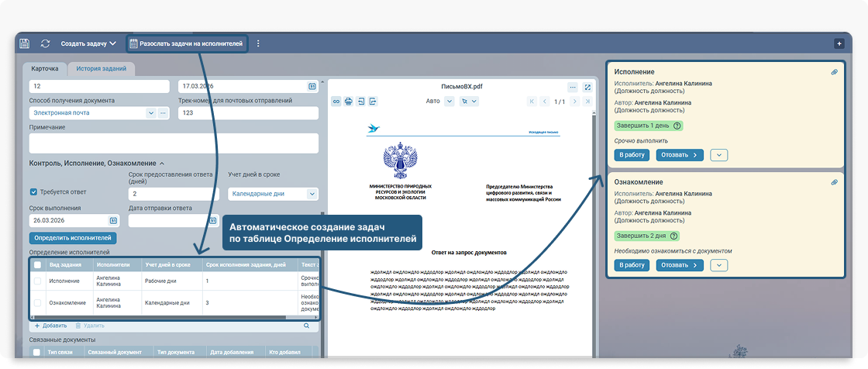Open three-dot menu in top toolbar

click(x=258, y=43)
